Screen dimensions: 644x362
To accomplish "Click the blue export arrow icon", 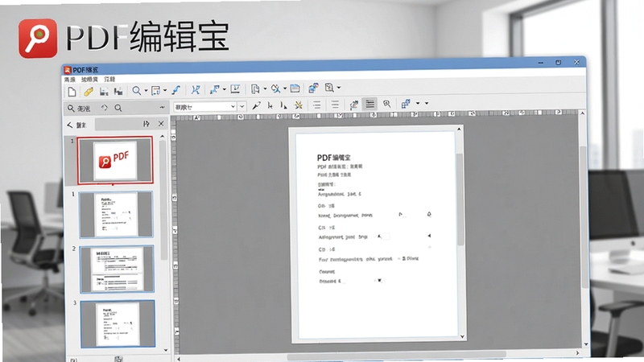I will tap(214, 89).
